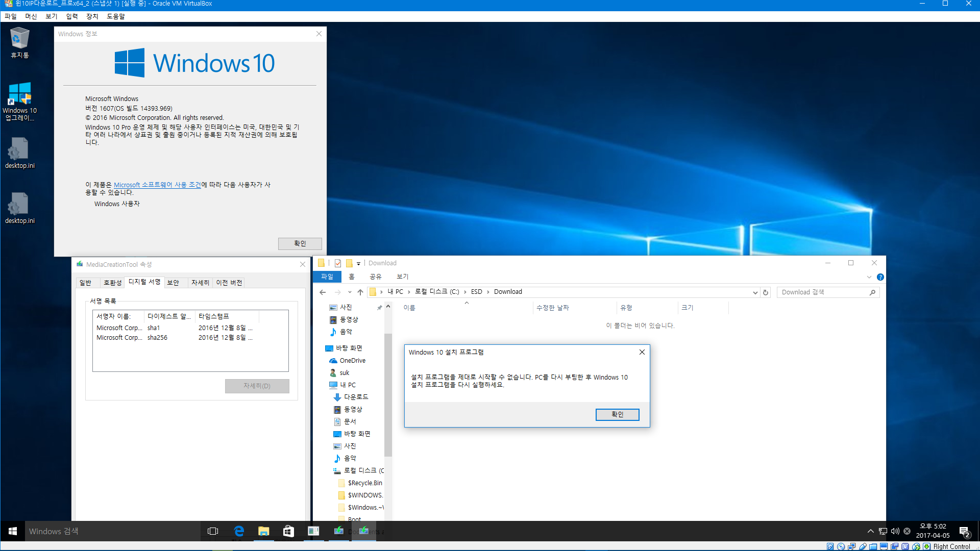Close the Windows 10 setup error dialog
Viewport: 980px width, 551px height.
(642, 352)
